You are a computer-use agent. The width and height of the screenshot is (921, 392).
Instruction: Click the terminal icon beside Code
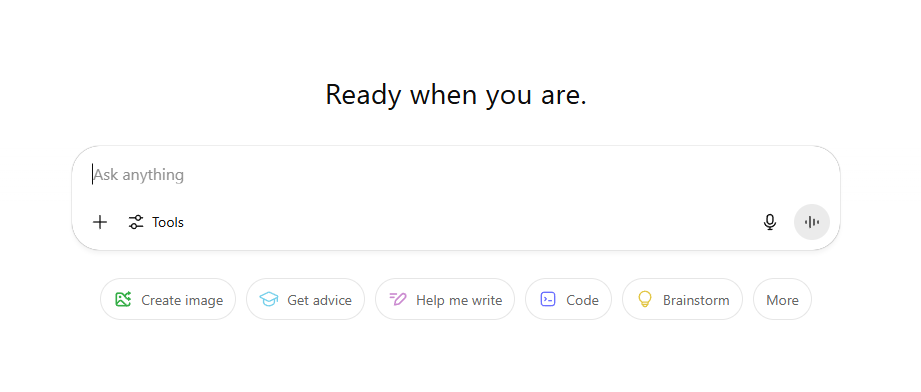(547, 300)
